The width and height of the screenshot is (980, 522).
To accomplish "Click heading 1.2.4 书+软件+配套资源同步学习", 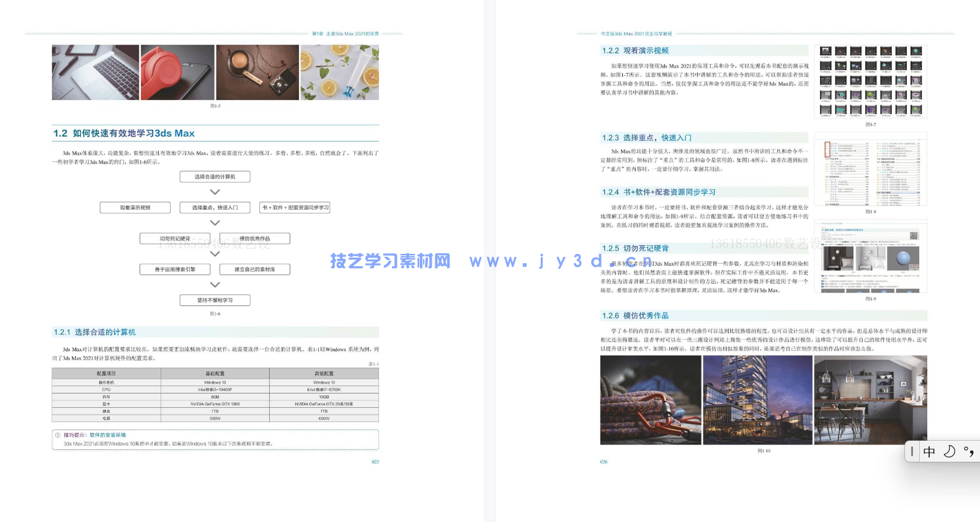I will (x=658, y=192).
